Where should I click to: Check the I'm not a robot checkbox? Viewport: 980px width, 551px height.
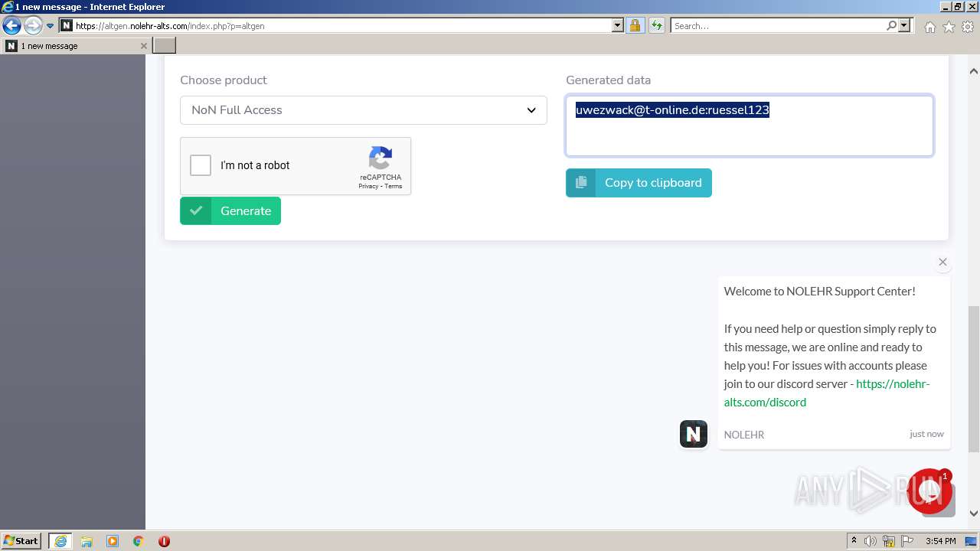(201, 165)
